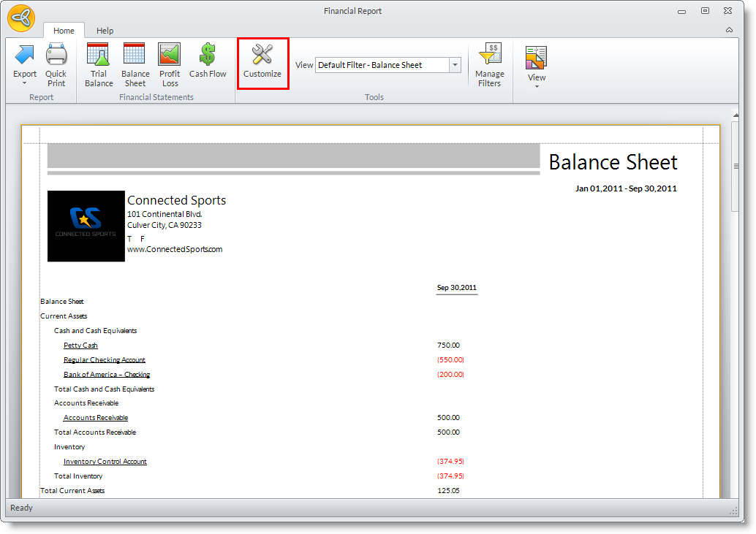The image size is (756, 534).
Task: Click the vertical scrollbar down arrow
Action: [x=736, y=493]
